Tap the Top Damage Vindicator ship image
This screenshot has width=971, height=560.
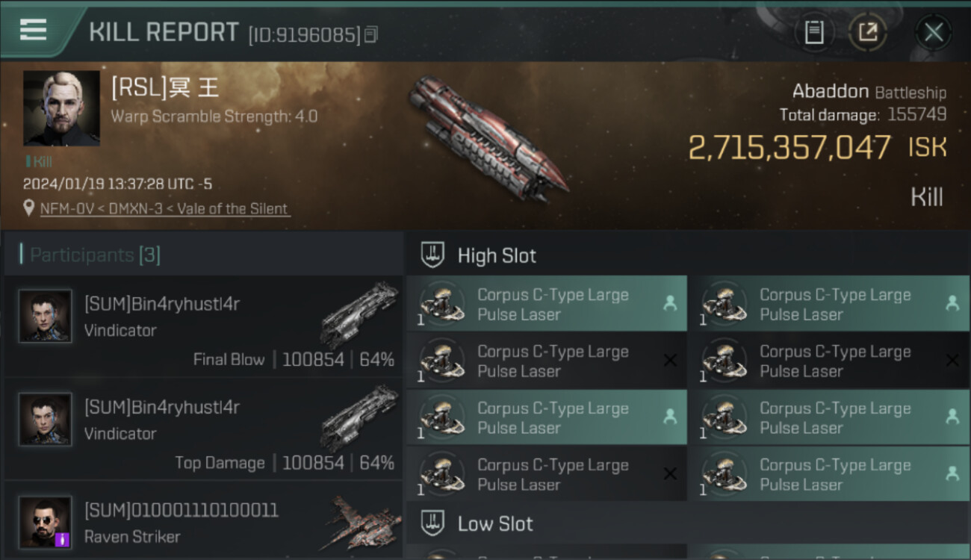click(360, 418)
